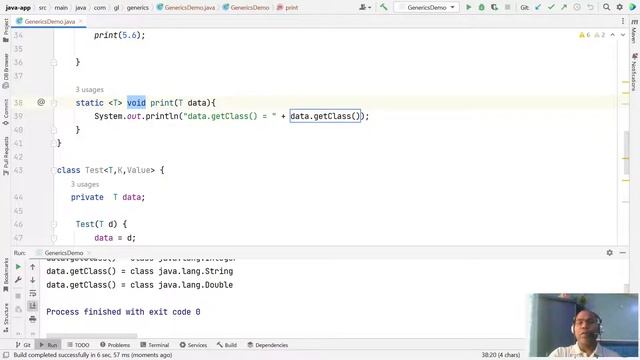The height and width of the screenshot is (360, 640).
Task: Click the colorful plugin logo icon at top right
Action: coord(632,7)
